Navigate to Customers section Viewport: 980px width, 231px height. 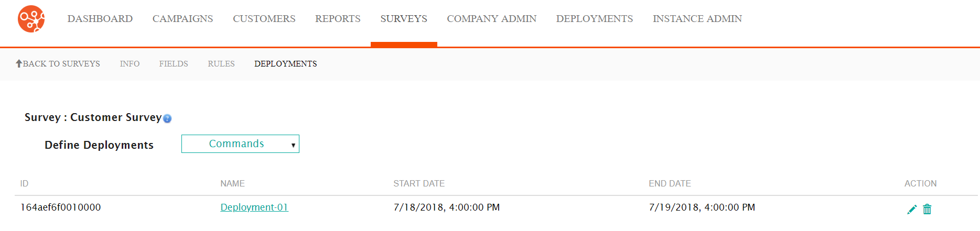(264, 19)
